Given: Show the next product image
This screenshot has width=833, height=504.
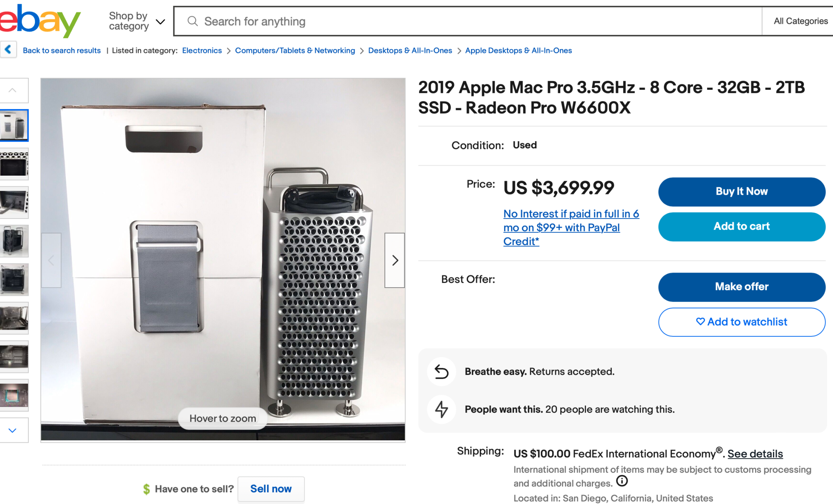Looking at the screenshot, I should (394, 261).
